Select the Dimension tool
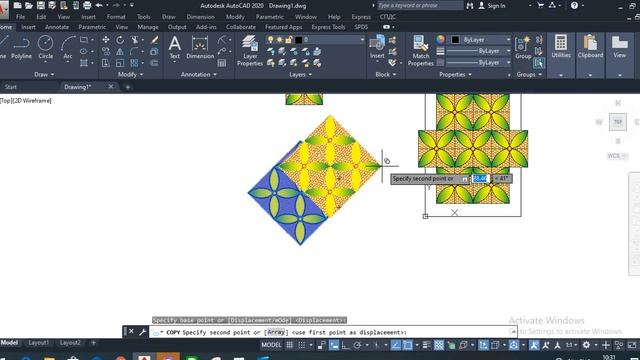This screenshot has width=640, height=360. (200, 48)
